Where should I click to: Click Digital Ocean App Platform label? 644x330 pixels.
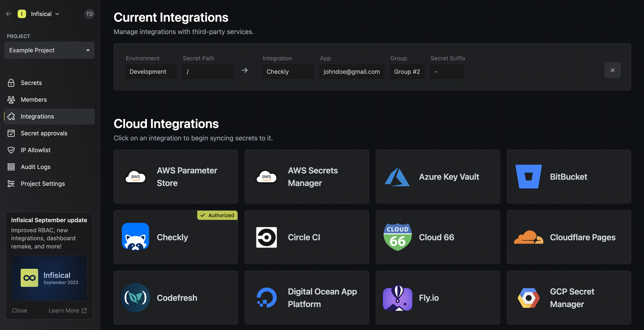pyautogui.click(x=322, y=298)
